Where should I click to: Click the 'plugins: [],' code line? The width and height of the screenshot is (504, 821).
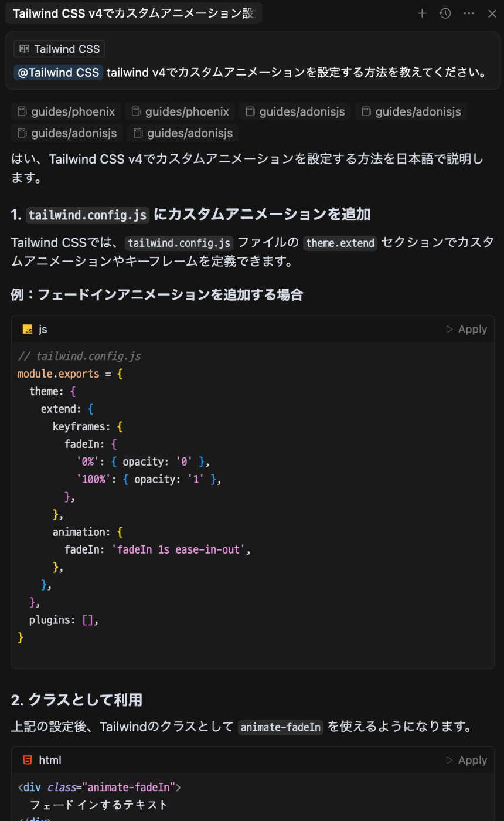(64, 620)
